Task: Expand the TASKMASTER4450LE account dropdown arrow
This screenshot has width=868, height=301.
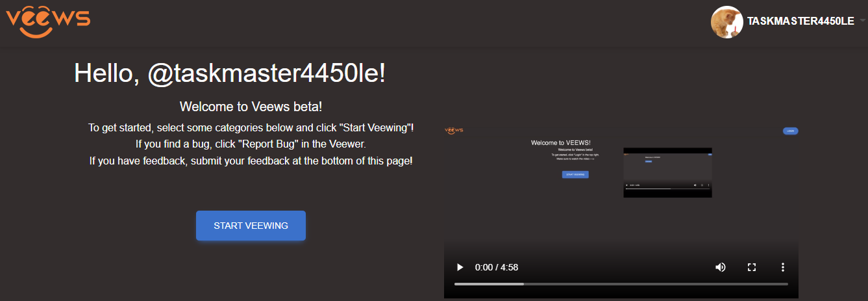Action: pos(862,21)
